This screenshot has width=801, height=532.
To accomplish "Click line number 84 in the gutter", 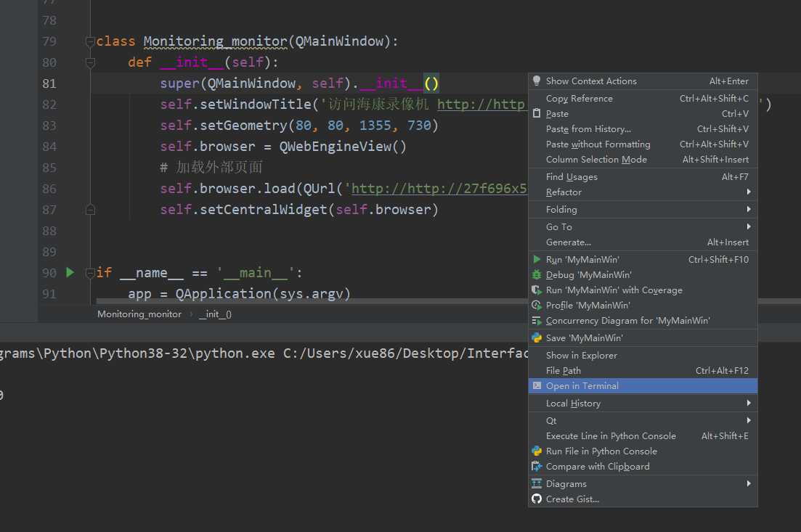I will coord(49,147).
